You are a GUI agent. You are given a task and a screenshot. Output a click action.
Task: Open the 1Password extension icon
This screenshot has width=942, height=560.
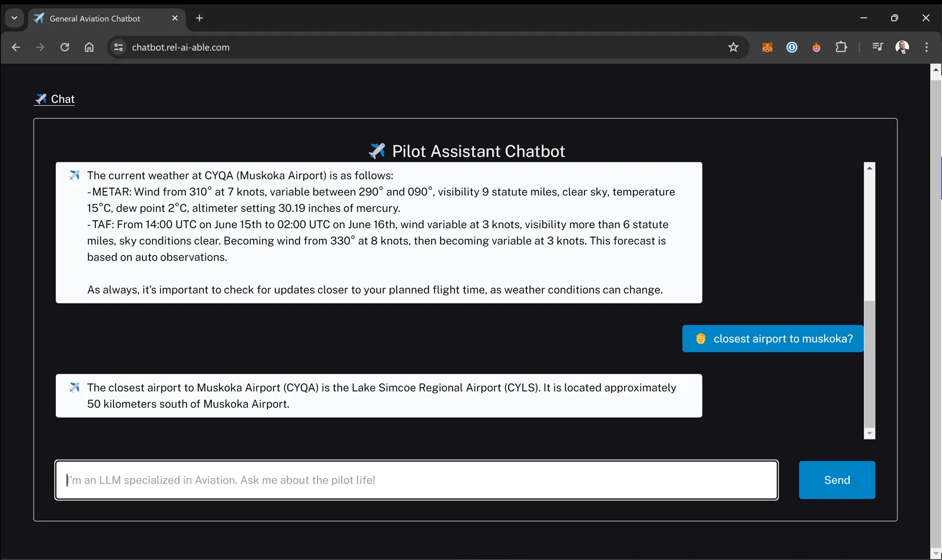(792, 47)
